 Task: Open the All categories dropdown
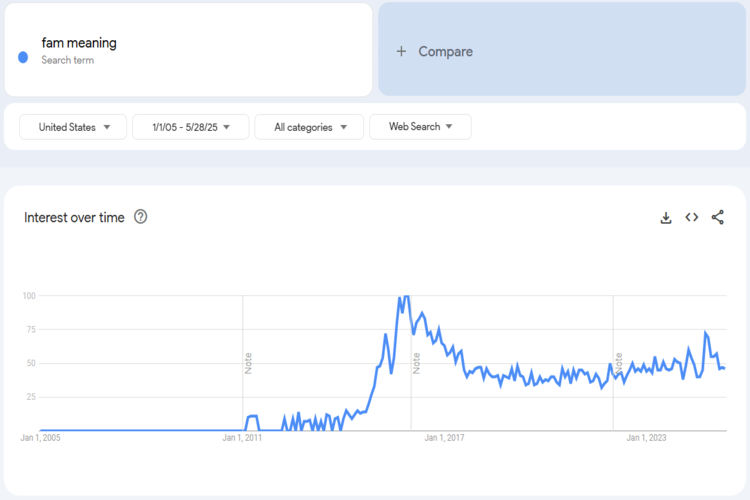click(x=309, y=127)
